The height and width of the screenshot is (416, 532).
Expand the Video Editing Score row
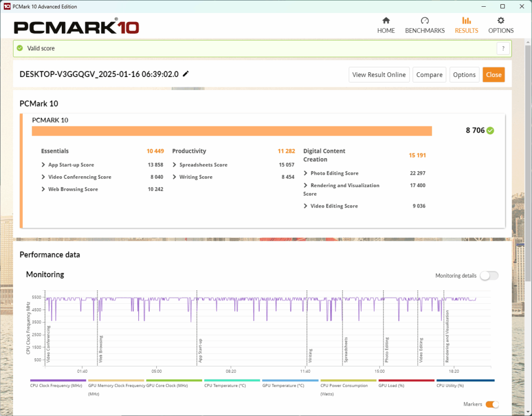[x=305, y=206]
